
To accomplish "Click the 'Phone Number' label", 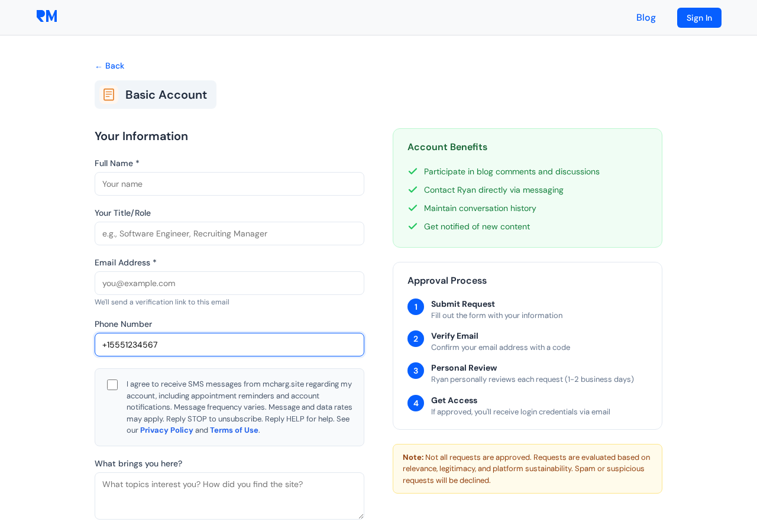I will point(123,324).
